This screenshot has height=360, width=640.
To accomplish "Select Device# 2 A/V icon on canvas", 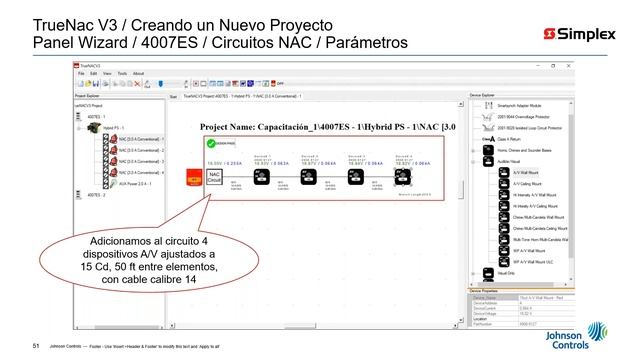I will (x=309, y=177).
